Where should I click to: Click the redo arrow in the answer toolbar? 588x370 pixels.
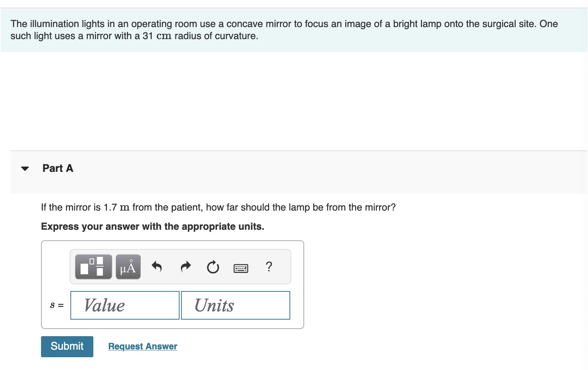coord(185,267)
